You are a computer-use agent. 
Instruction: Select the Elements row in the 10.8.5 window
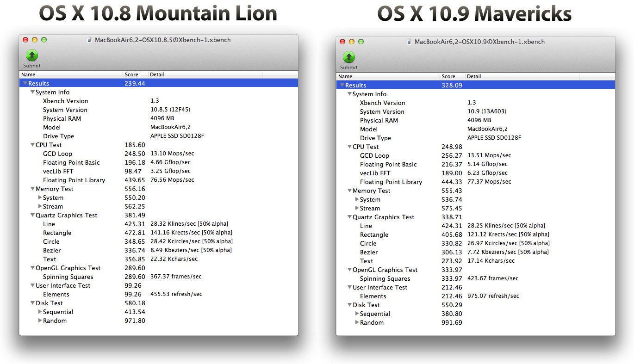point(159,294)
